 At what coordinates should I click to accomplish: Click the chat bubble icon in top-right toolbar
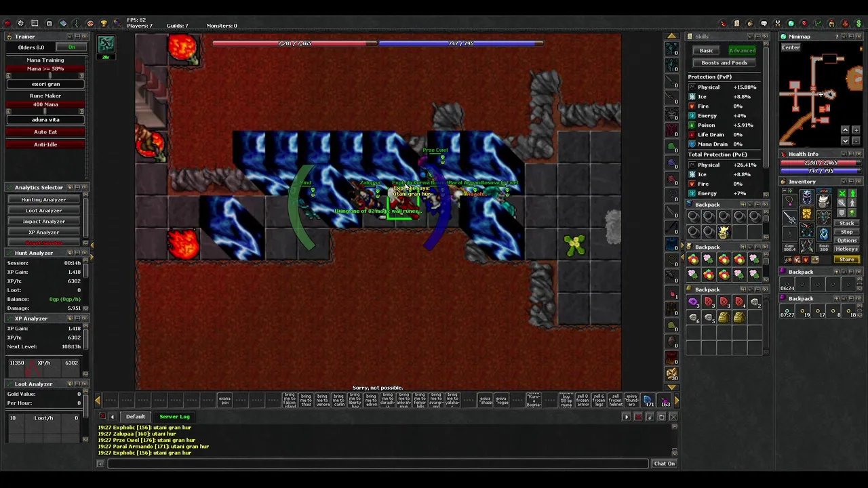click(764, 24)
